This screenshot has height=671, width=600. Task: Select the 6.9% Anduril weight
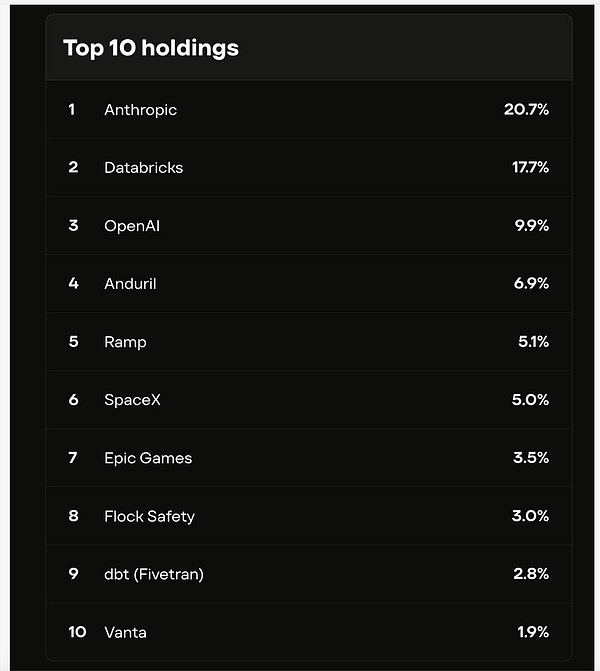tap(532, 284)
